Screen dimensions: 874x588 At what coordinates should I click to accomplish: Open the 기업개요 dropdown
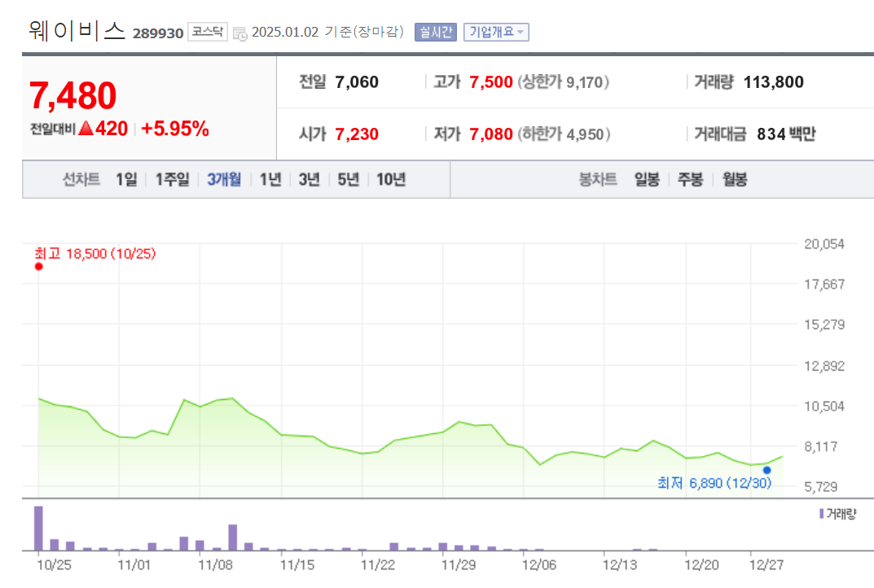coord(496,33)
